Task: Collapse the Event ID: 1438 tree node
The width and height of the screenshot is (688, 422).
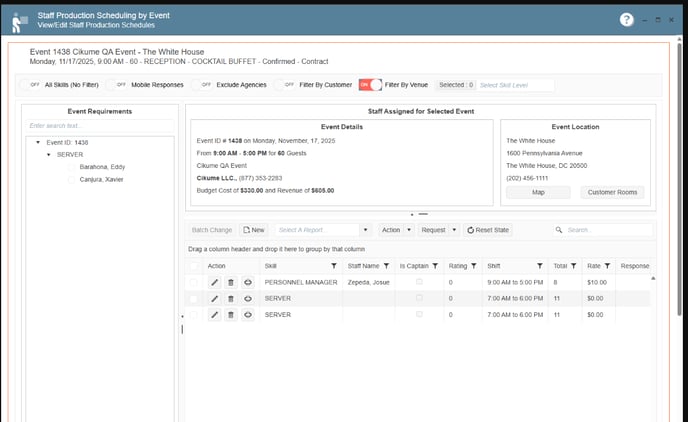Action: click(38, 143)
